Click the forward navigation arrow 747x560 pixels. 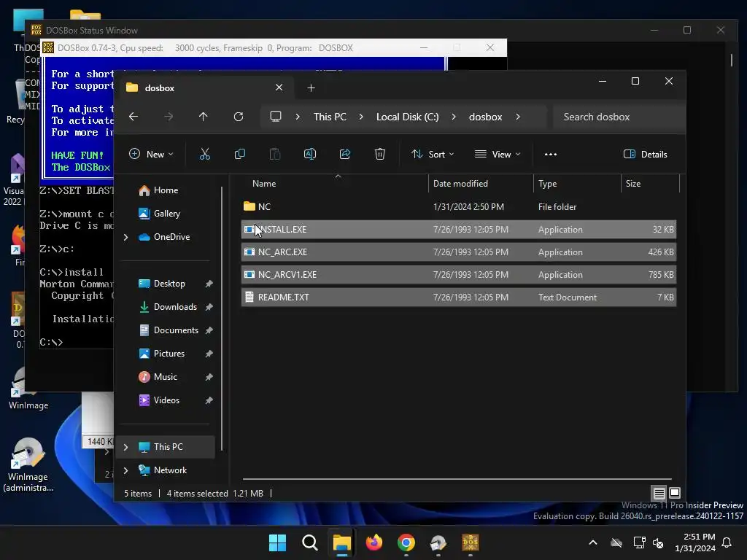coord(169,117)
